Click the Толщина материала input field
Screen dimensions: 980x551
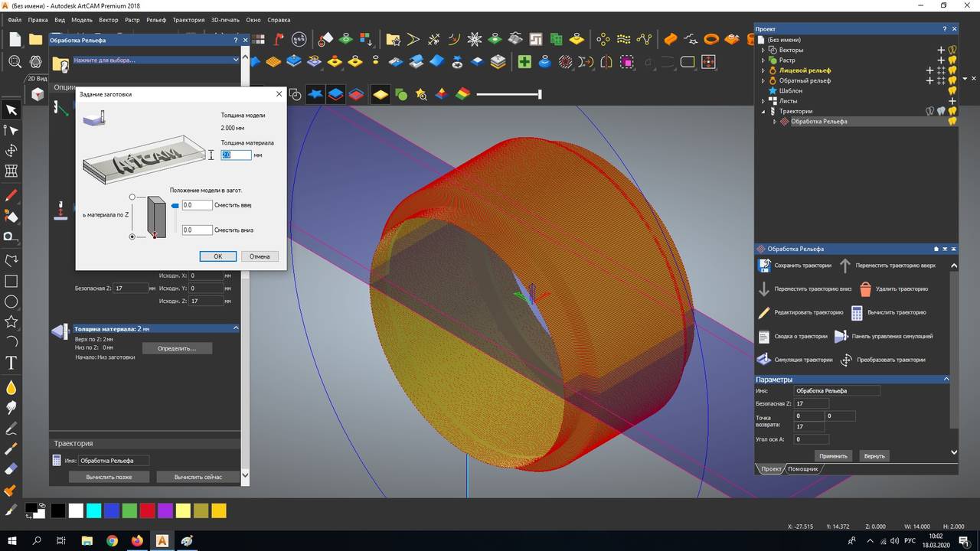pos(236,155)
